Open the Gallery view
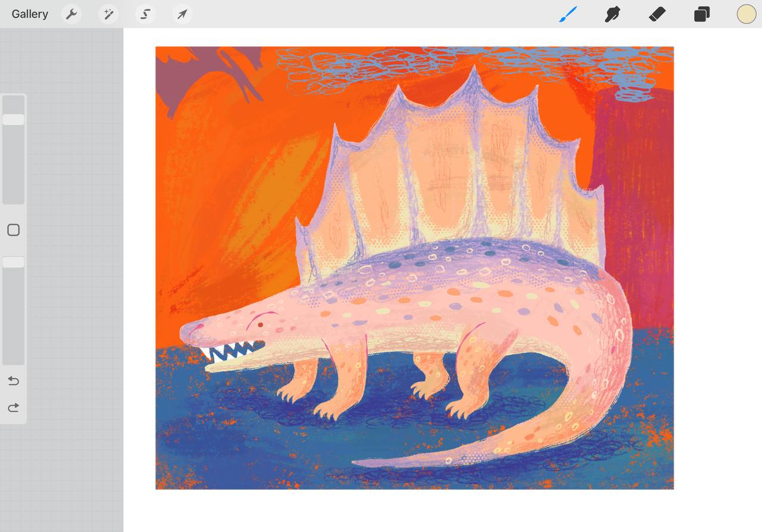This screenshot has height=532, width=762. [x=30, y=14]
